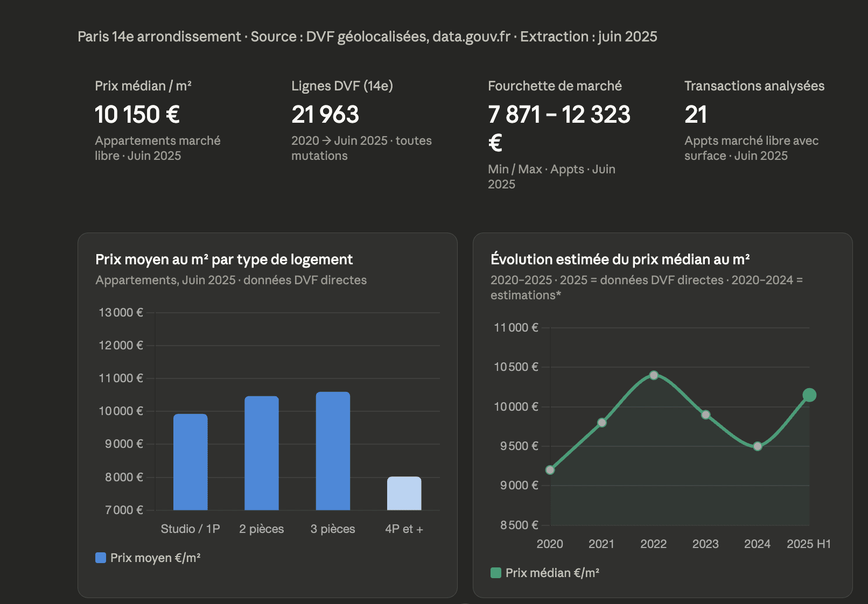Click the Studio / 1P blue bar

[191, 462]
